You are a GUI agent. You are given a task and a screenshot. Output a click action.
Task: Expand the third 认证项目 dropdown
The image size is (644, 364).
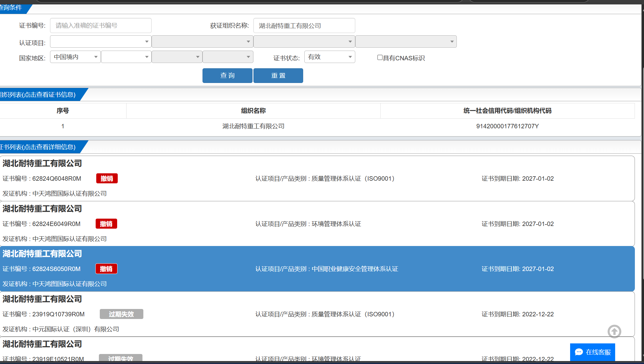304,41
